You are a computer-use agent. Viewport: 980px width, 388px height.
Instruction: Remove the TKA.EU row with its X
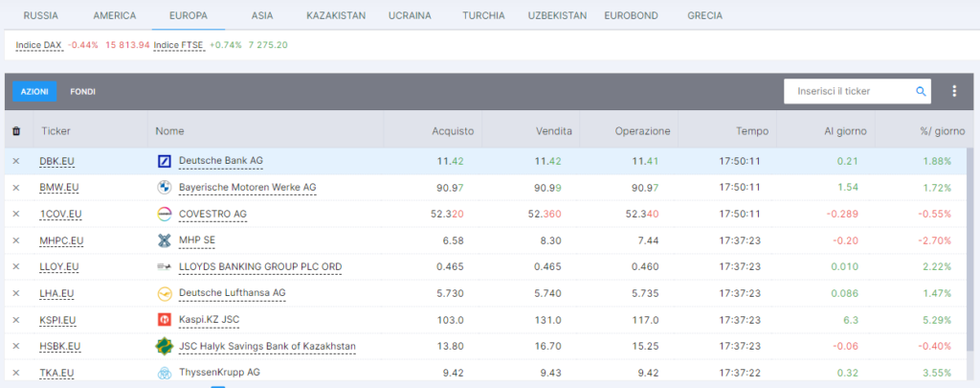pyautogui.click(x=16, y=373)
